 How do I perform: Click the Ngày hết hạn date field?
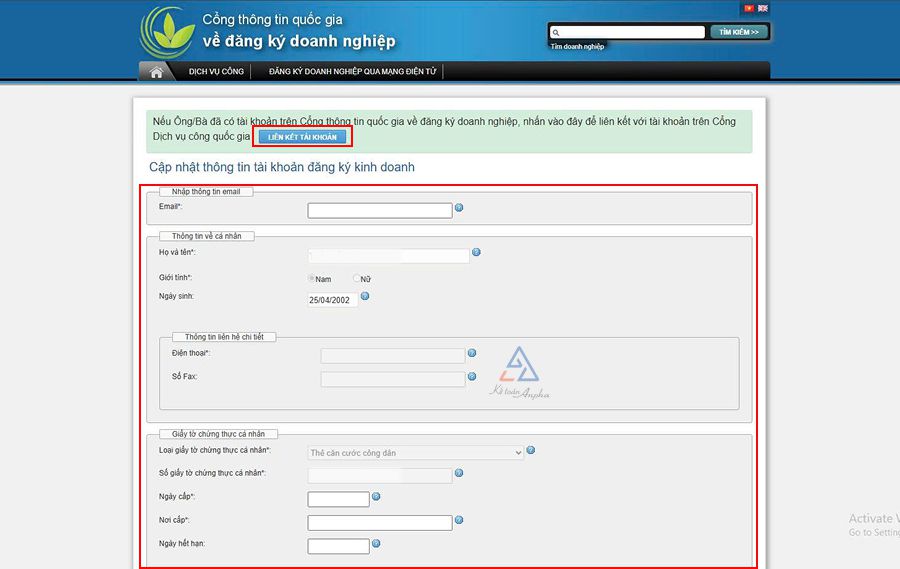[338, 546]
